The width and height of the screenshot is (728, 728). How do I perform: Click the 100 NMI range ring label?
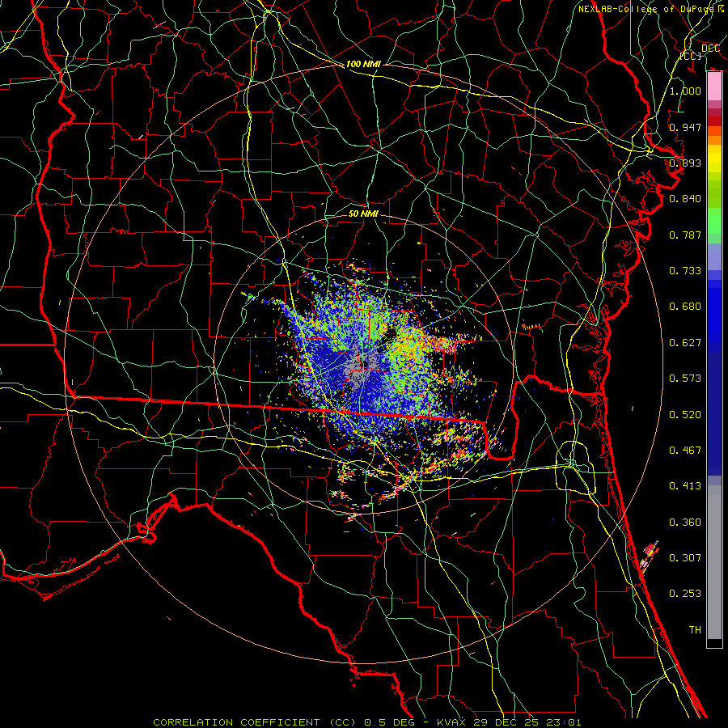pos(363,64)
